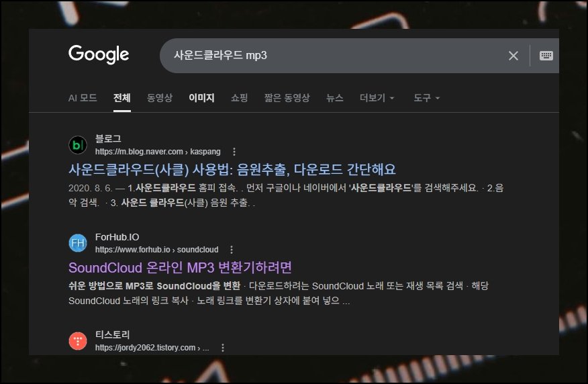Click the www.forhub.io soundcloud URL
The width and height of the screenshot is (588, 384).
156,249
